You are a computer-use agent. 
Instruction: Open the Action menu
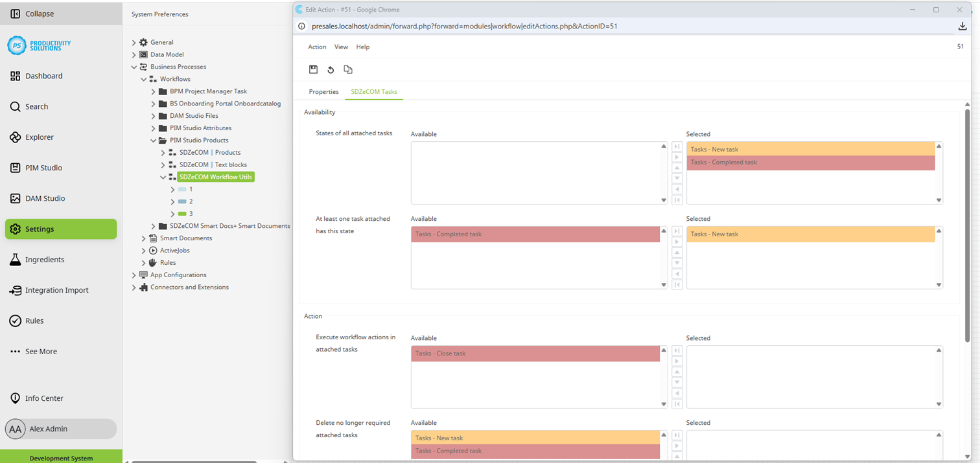point(316,47)
